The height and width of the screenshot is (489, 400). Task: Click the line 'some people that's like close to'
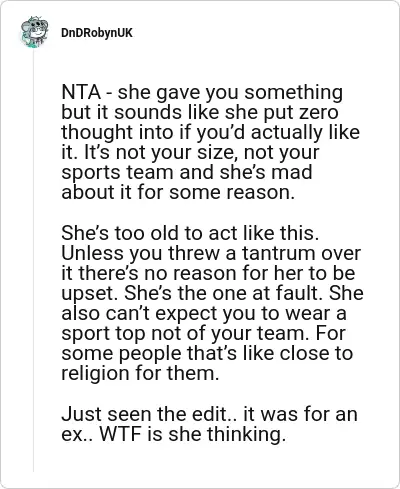[x=207, y=354]
